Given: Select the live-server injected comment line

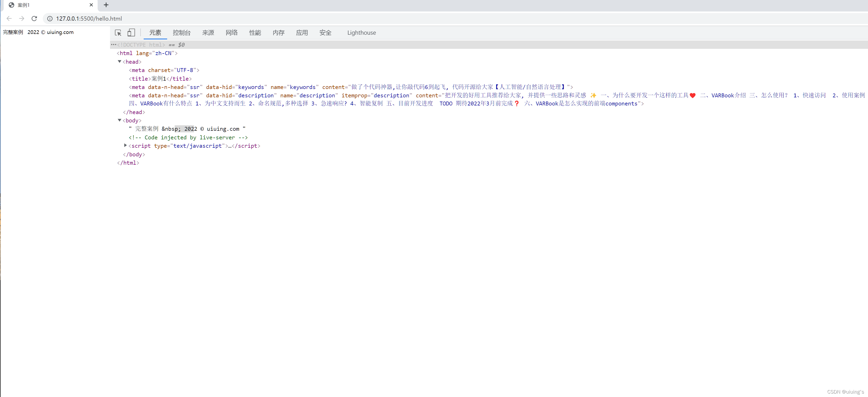Looking at the screenshot, I should tap(188, 137).
